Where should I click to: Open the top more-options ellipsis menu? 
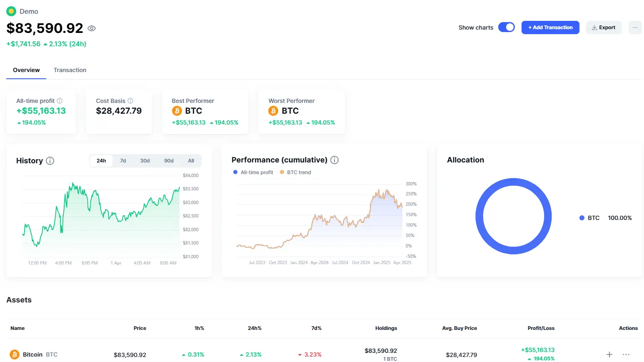point(635,27)
